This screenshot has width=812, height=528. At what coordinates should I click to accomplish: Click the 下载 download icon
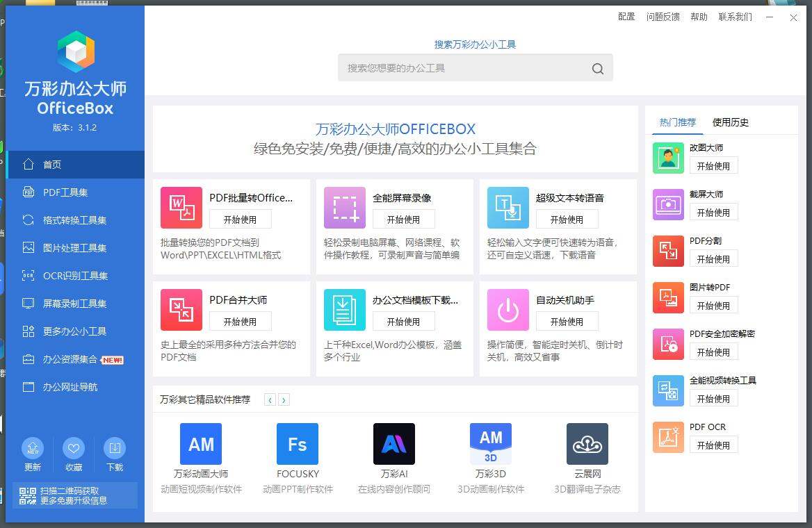(x=115, y=448)
